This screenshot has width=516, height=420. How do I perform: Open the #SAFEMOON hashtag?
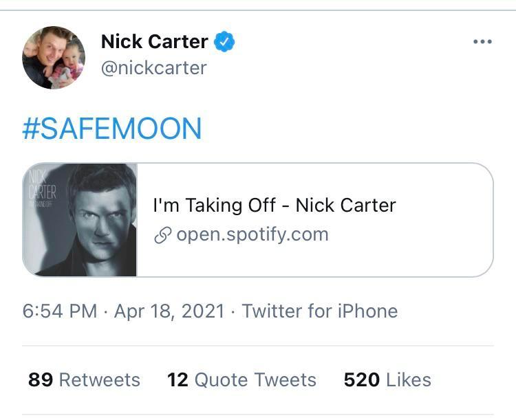(112, 129)
